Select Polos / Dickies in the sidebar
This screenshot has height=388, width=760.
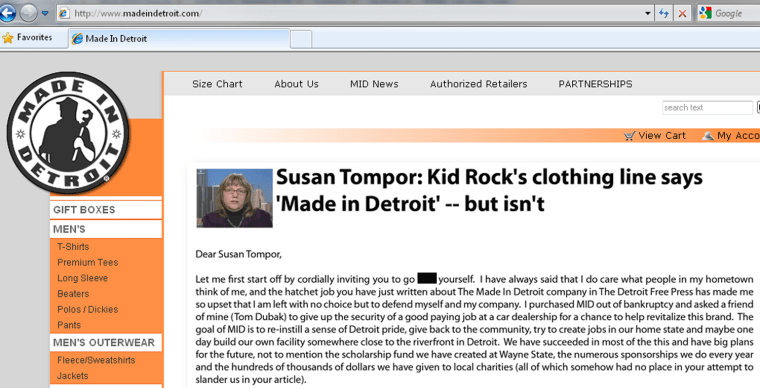pos(88,310)
